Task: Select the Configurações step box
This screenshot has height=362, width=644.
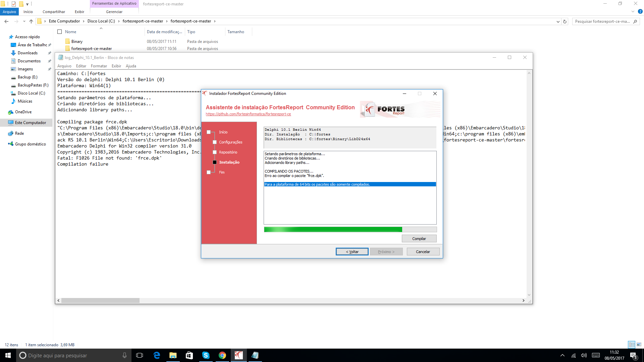Action: tap(215, 142)
